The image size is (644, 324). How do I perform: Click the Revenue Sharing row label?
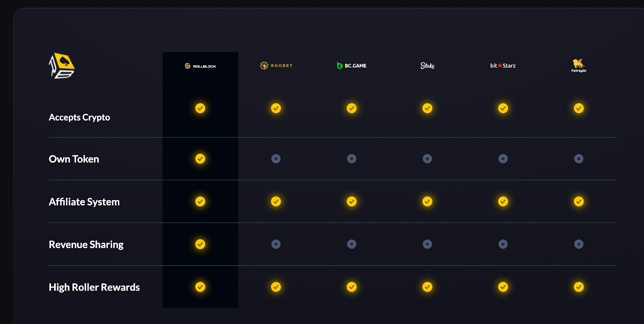tap(86, 245)
